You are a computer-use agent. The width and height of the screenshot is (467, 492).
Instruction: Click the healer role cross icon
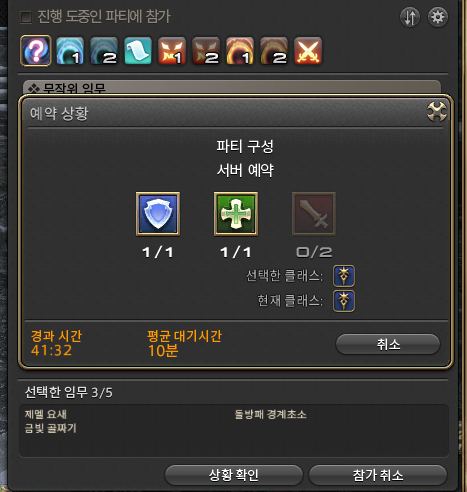point(236,214)
